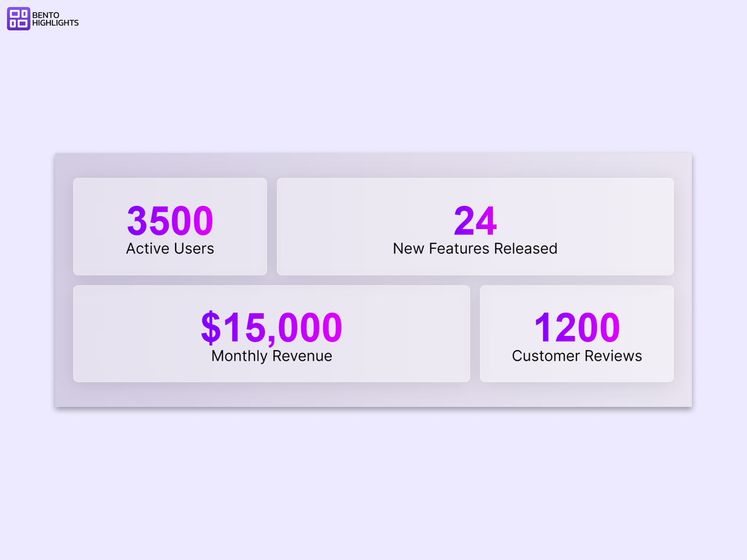This screenshot has width=747, height=560.
Task: Select the $15,000 revenue figure
Action: point(272,328)
